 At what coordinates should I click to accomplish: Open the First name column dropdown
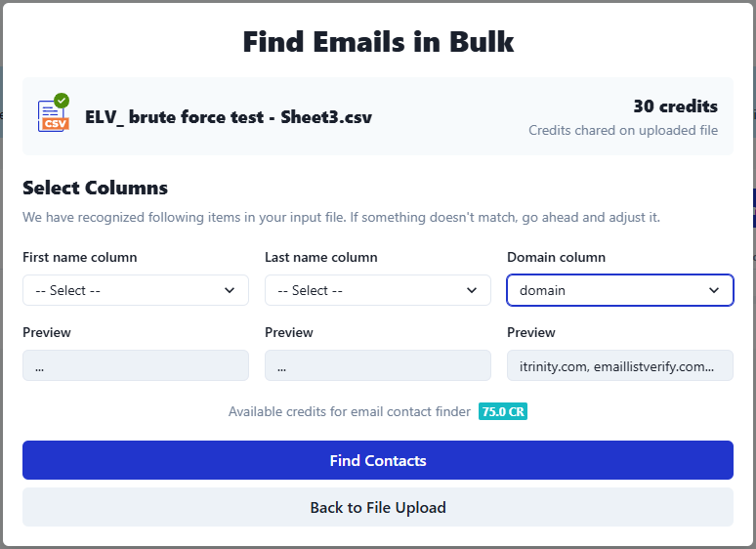136,290
